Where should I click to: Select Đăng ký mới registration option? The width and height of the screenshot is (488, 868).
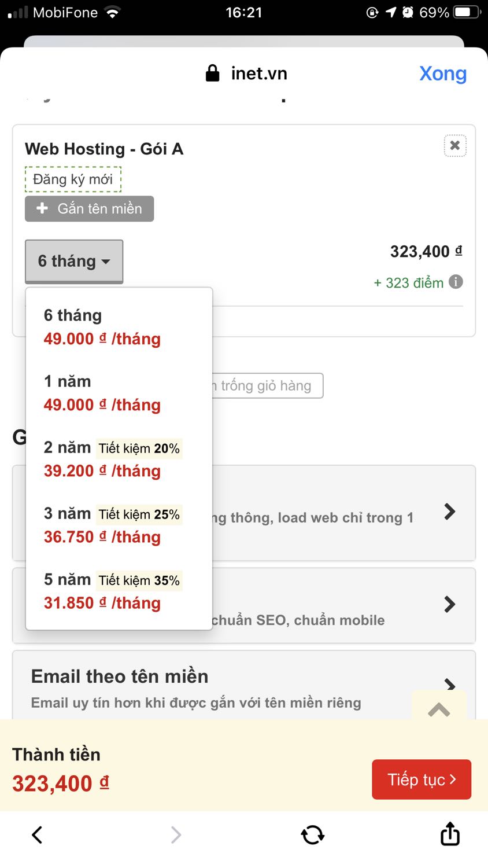click(73, 179)
